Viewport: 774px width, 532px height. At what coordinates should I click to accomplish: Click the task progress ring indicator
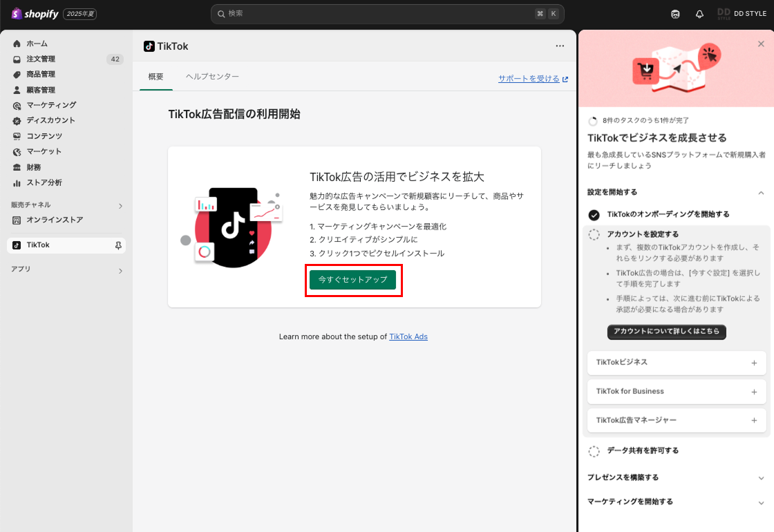[x=593, y=121]
